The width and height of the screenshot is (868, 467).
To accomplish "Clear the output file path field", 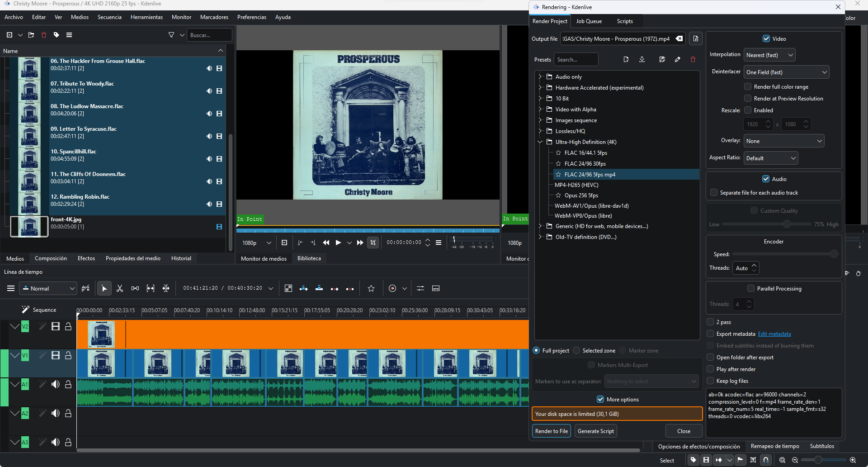I will click(x=679, y=39).
